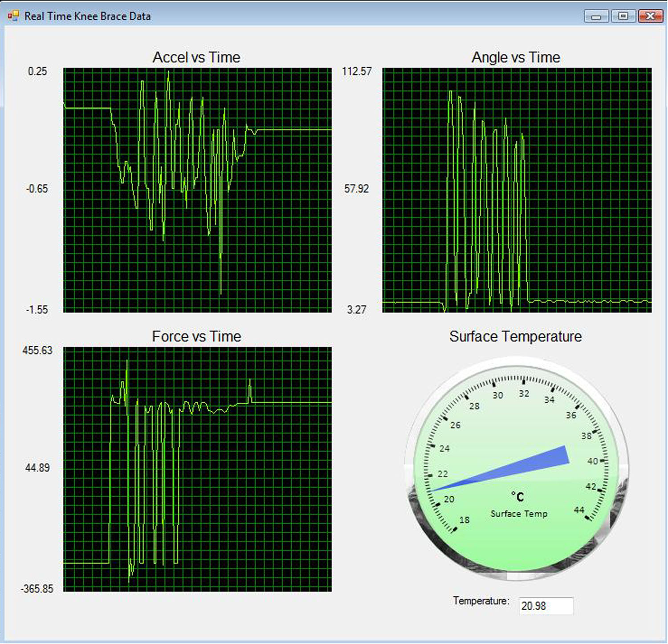This screenshot has height=644, width=668.
Task: Click the Temperature field showing 20.98
Action: (546, 606)
